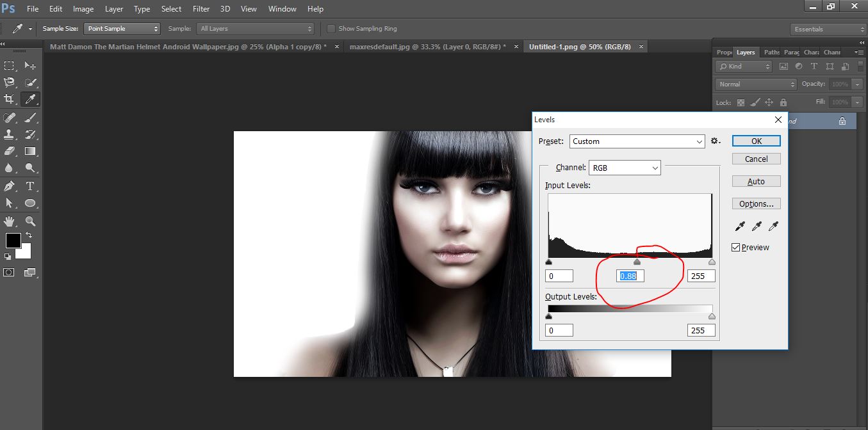
Task: Expand the Channel RGB dropdown
Action: pos(625,168)
